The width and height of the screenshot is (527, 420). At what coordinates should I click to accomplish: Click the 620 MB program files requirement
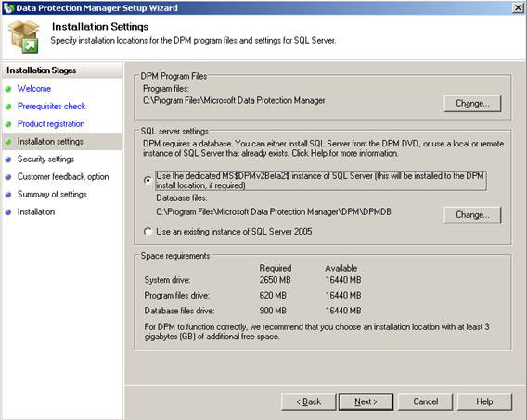(x=273, y=295)
